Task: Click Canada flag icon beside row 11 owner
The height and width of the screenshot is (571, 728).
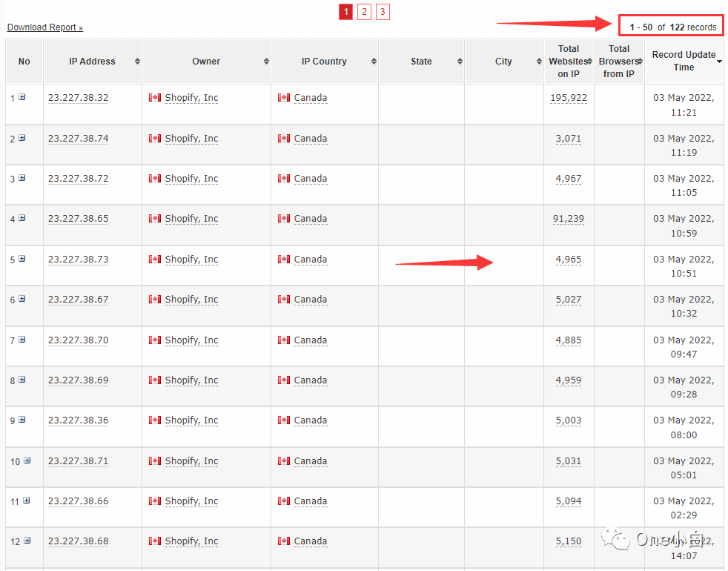Action: click(155, 501)
